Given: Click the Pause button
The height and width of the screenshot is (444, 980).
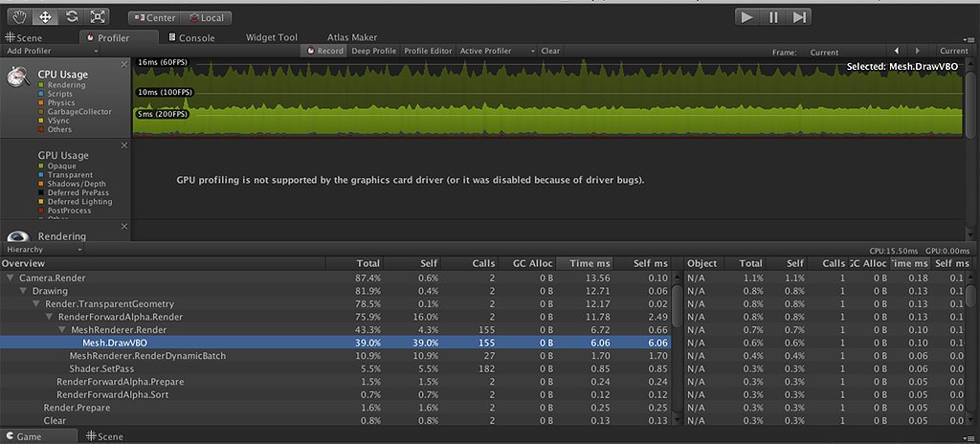Looking at the screenshot, I should coord(774,16).
